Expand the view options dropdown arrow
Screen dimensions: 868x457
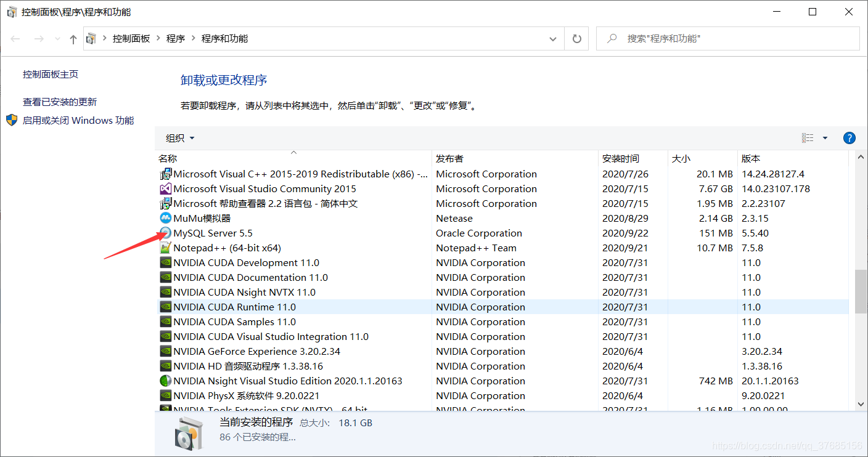tap(825, 138)
